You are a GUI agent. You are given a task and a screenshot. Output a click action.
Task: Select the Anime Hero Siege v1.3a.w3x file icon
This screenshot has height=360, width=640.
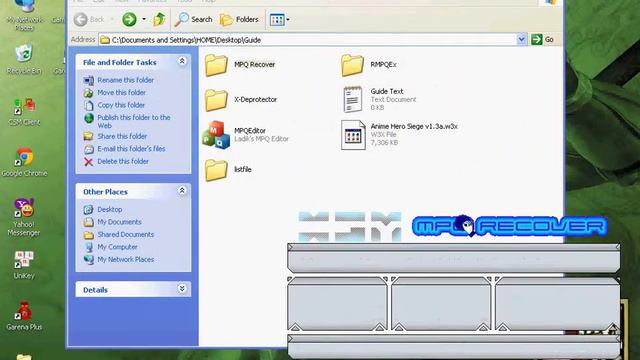coord(353,135)
